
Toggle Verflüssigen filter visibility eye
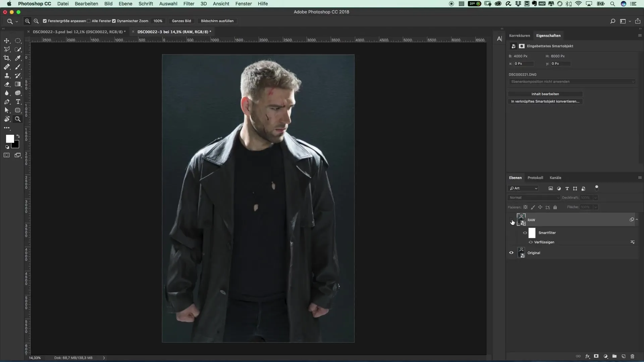click(x=531, y=242)
